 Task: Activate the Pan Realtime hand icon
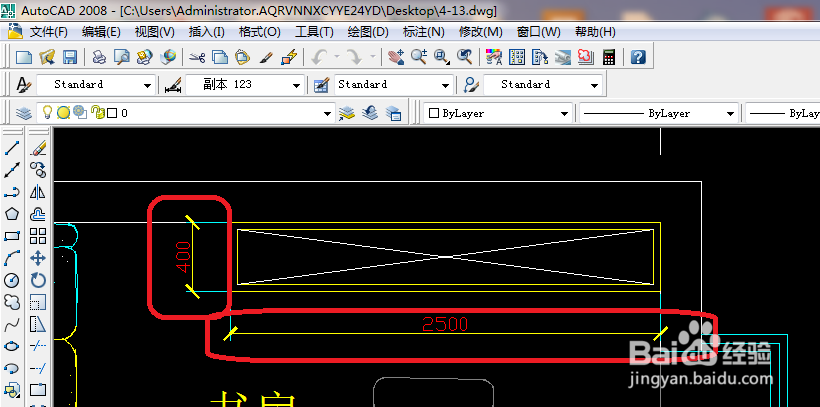(396, 57)
